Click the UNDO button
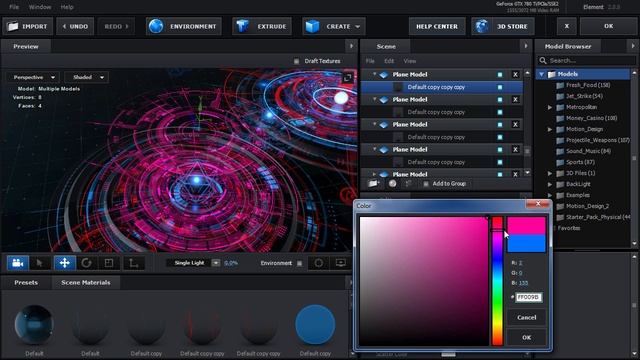 (75, 27)
